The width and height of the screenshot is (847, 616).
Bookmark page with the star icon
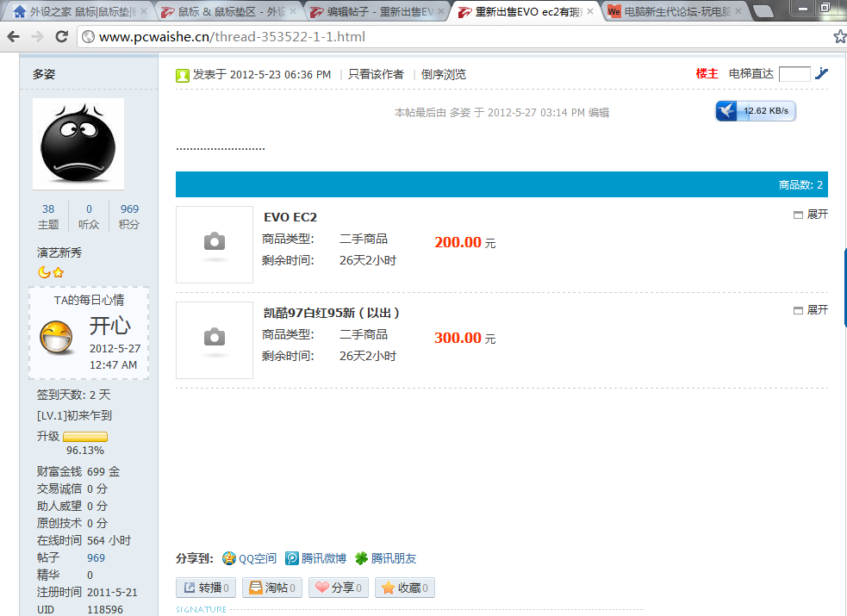(840, 37)
